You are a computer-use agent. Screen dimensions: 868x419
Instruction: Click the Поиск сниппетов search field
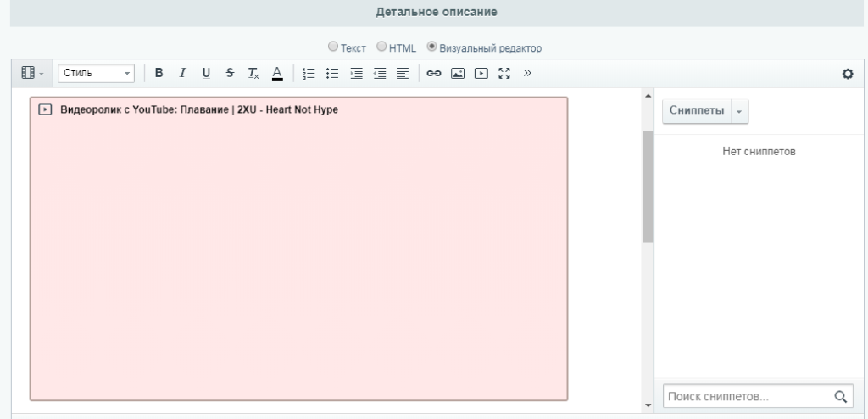click(x=746, y=395)
